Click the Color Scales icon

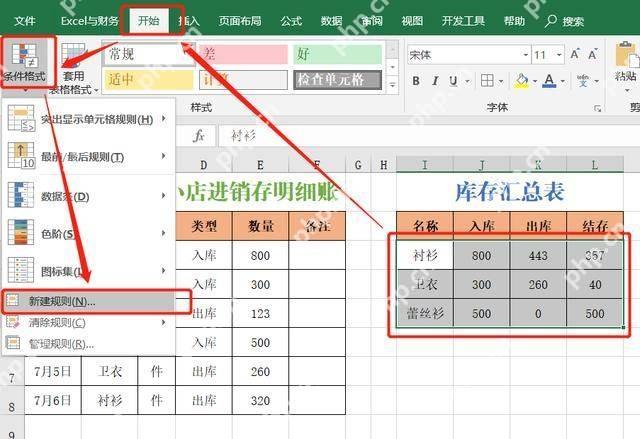(21, 232)
